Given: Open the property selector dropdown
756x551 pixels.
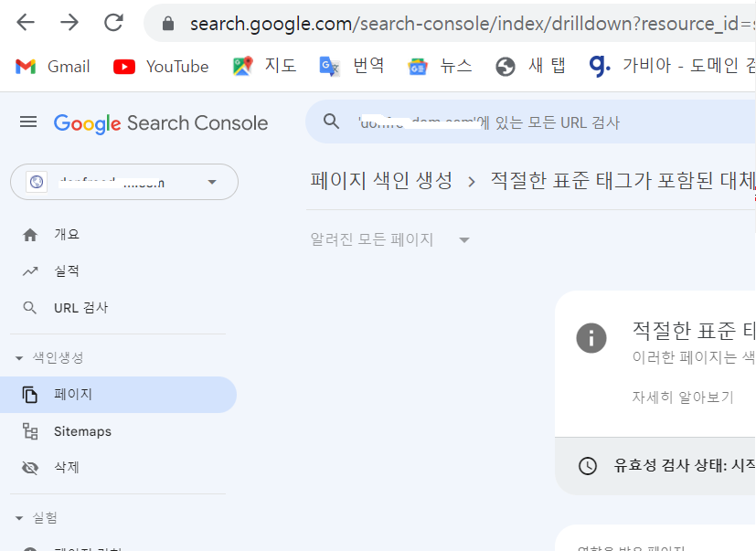Looking at the screenshot, I should [124, 182].
